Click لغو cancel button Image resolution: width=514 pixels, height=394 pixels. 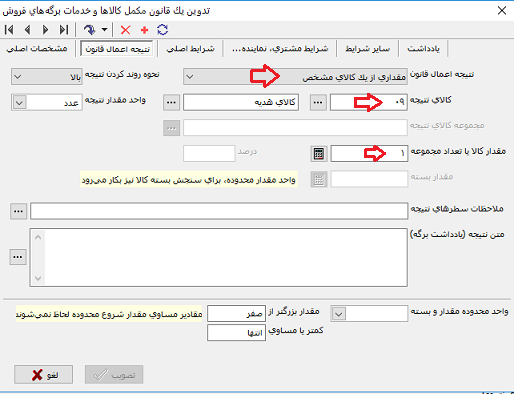43,375
